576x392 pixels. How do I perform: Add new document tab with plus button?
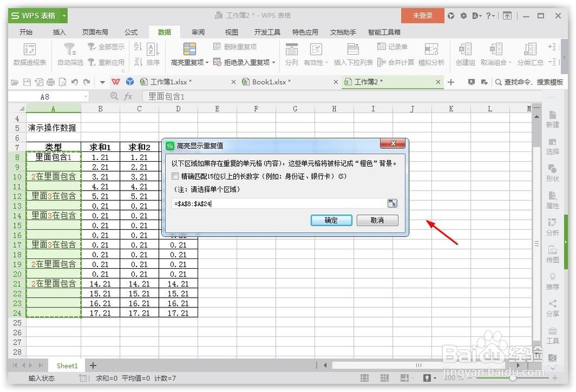tap(451, 82)
